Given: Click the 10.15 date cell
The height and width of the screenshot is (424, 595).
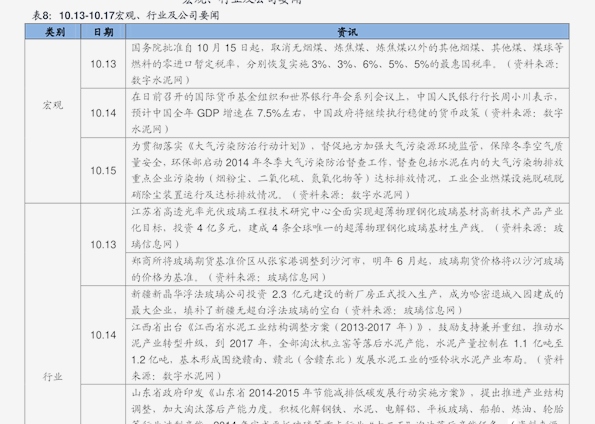Looking at the screenshot, I should [x=103, y=170].
